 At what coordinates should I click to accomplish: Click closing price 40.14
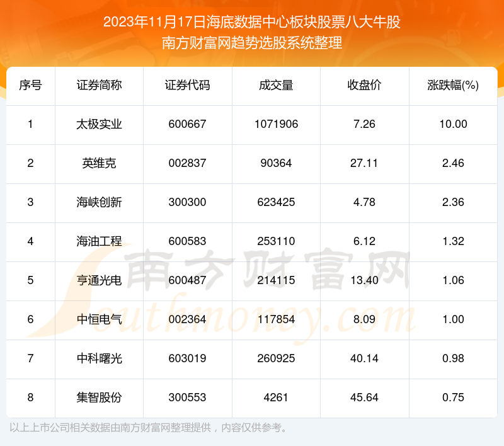click(365, 358)
